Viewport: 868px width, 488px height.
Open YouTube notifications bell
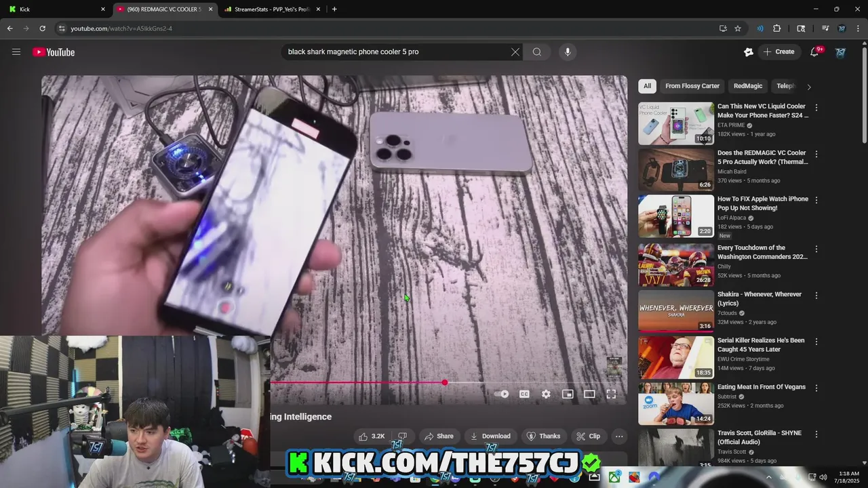[815, 52]
